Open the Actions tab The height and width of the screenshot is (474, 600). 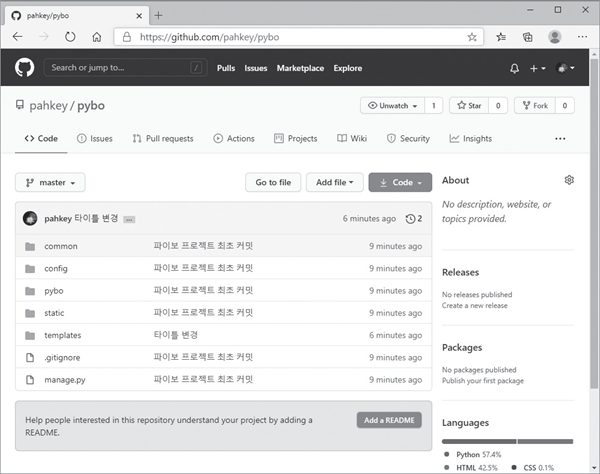[x=234, y=138]
